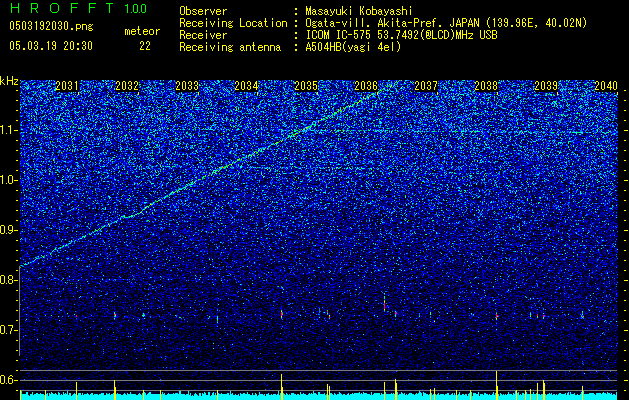This screenshot has width=629, height=400.
Task: Click the 2039 time marker
Action: click(546, 86)
